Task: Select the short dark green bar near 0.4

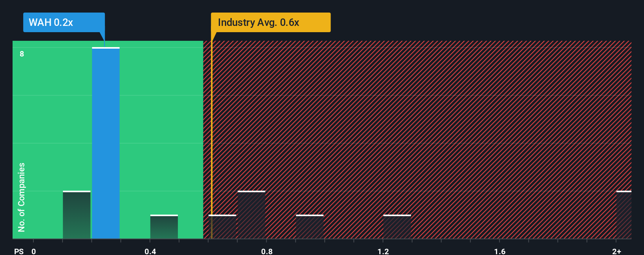Action: [164, 227]
